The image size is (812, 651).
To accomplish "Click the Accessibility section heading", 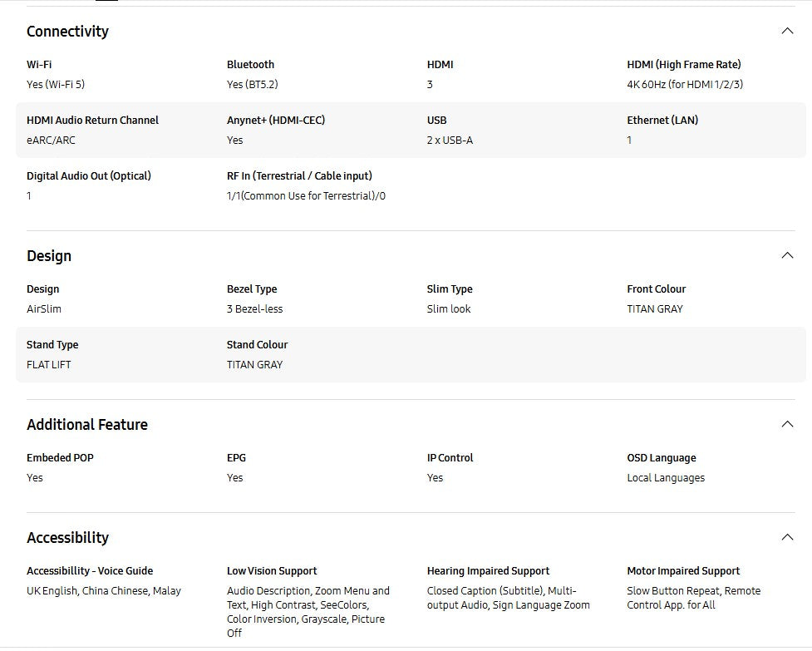I will coord(67,538).
